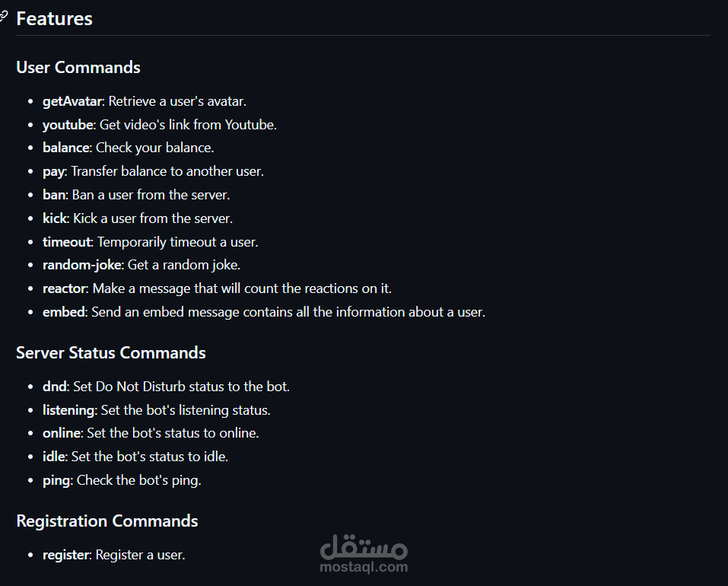Viewport: 728px width, 586px height.
Task: Click the online command name
Action: (x=62, y=433)
